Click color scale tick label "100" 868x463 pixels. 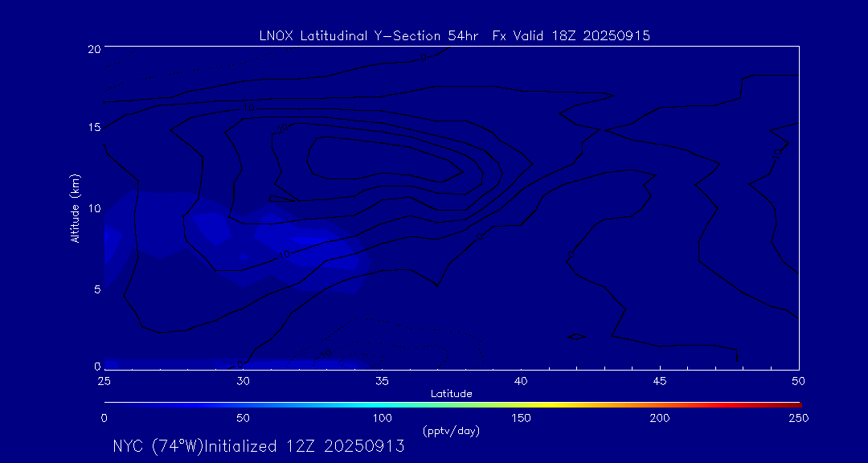coord(382,418)
